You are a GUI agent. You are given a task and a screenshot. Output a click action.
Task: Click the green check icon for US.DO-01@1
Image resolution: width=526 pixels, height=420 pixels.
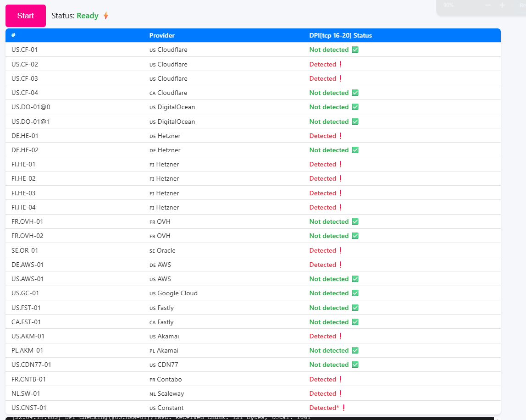[355, 122]
